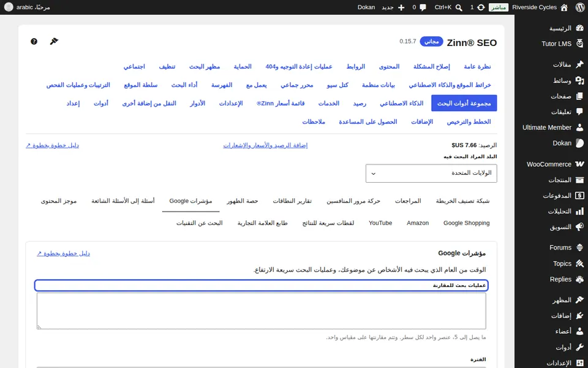This screenshot has width=588, height=368.
Task: Switch to the نظرة عامة tab
Action: click(477, 66)
